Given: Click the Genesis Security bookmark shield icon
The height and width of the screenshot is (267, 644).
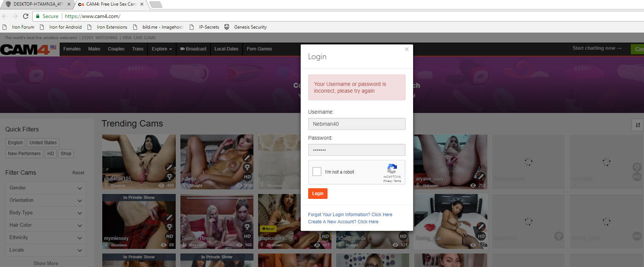Looking at the screenshot, I should pos(227,27).
